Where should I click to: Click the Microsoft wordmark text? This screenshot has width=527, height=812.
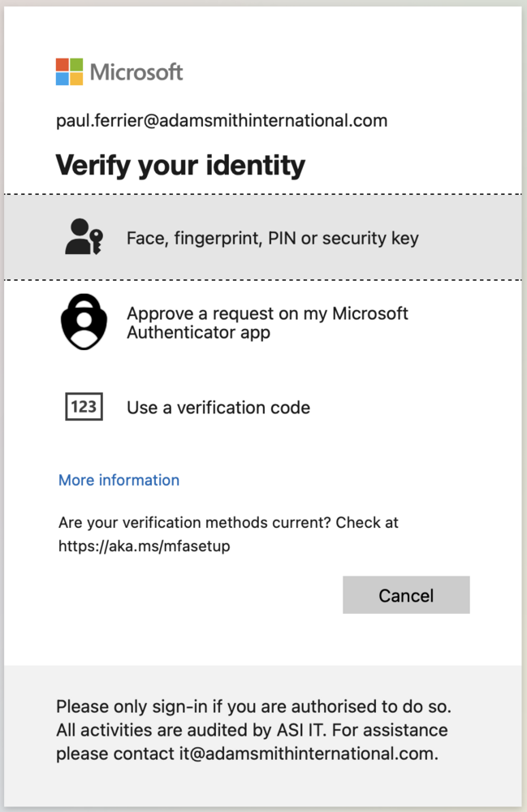[136, 71]
